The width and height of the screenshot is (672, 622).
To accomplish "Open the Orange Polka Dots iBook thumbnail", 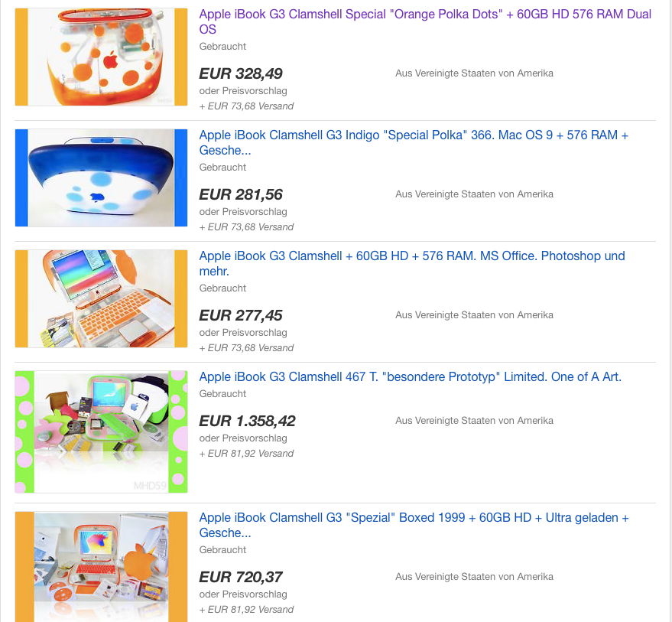I will pos(101,57).
